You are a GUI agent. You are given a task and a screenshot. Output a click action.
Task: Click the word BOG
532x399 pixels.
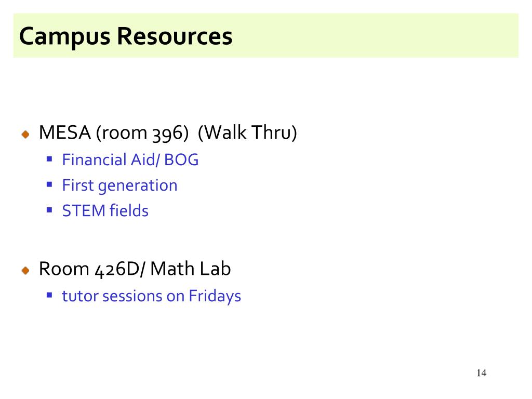(x=181, y=160)
